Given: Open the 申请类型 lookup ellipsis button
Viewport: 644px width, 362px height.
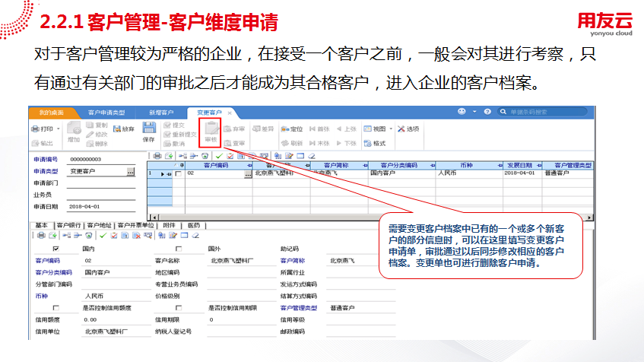Looking at the screenshot, I should 131,172.
